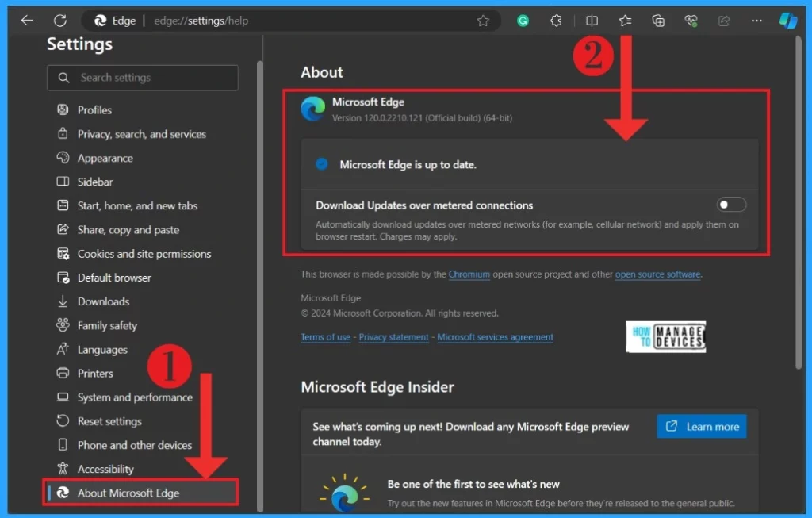Click the Profiles icon in sidebar
Image resolution: width=812 pixels, height=518 pixels.
tap(63, 109)
